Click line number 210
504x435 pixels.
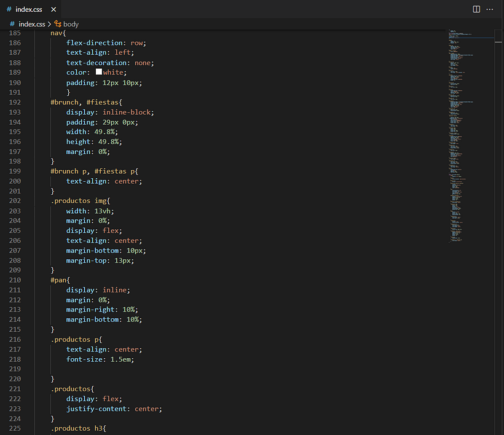(15, 280)
